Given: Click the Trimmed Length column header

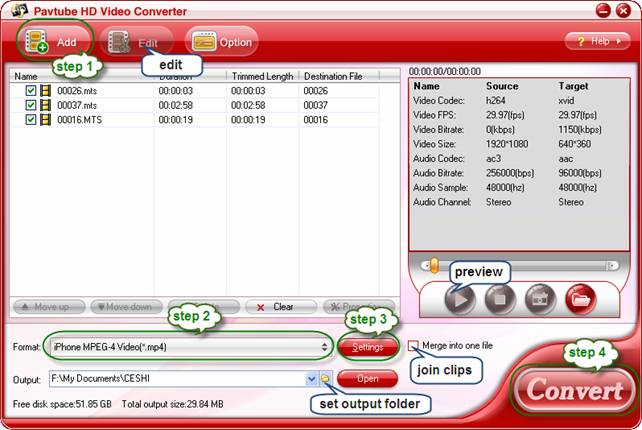Looking at the screenshot, I should click(x=262, y=76).
